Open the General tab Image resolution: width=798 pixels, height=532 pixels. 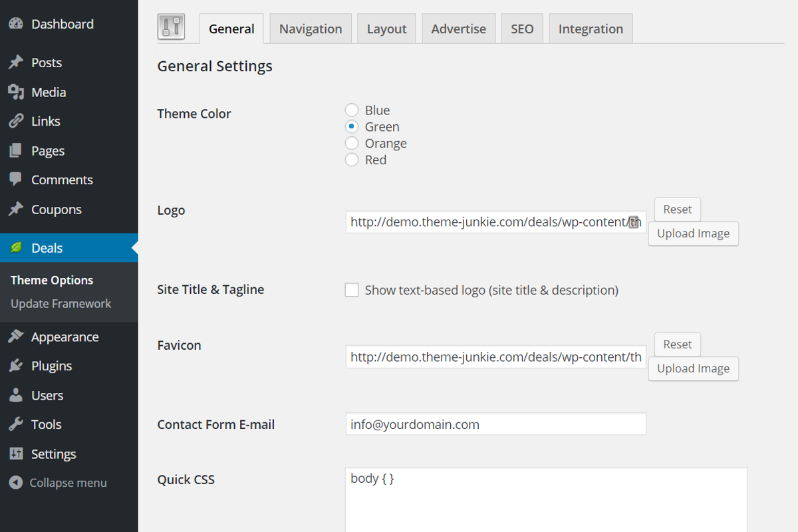click(231, 29)
